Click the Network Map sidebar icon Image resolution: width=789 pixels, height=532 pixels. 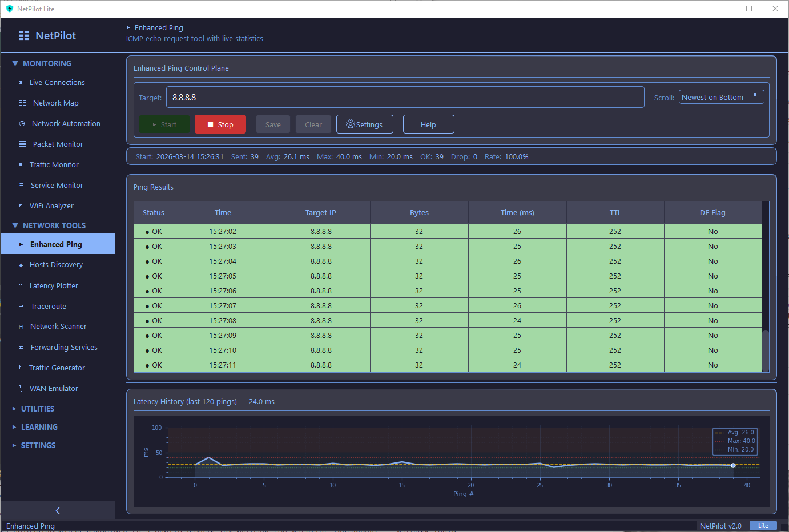pyautogui.click(x=22, y=103)
